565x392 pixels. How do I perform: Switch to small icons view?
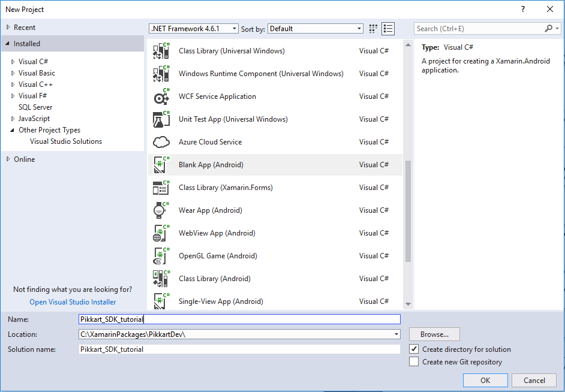click(373, 29)
